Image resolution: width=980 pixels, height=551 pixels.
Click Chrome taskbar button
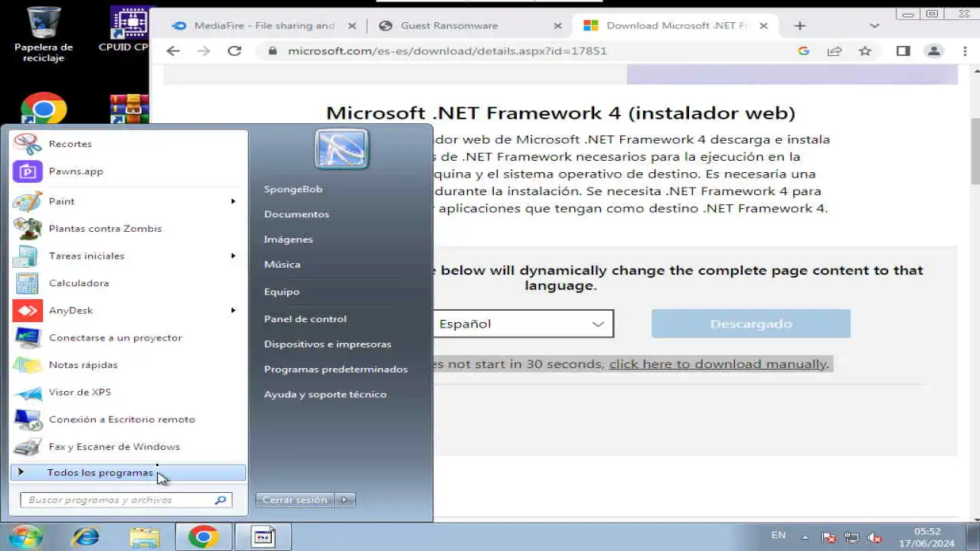click(x=203, y=537)
